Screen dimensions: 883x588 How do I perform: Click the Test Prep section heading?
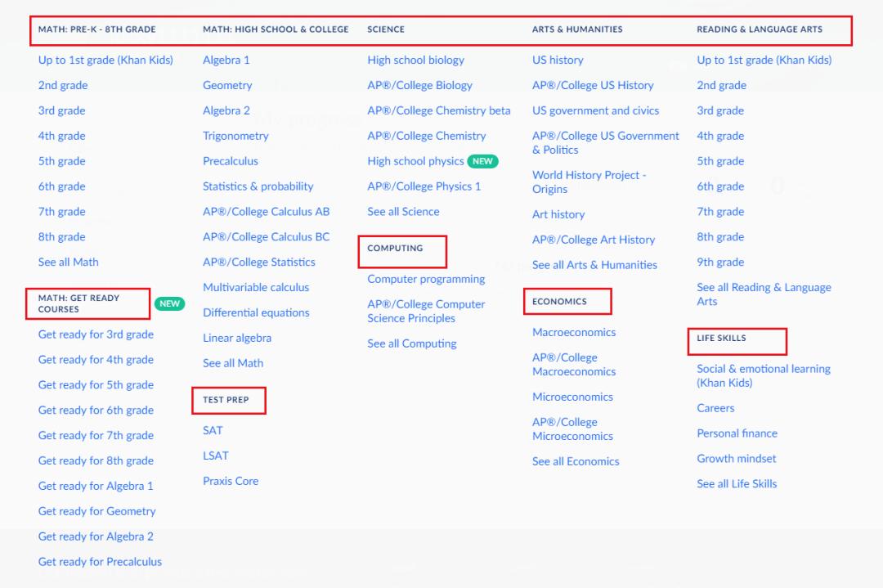[x=226, y=400]
